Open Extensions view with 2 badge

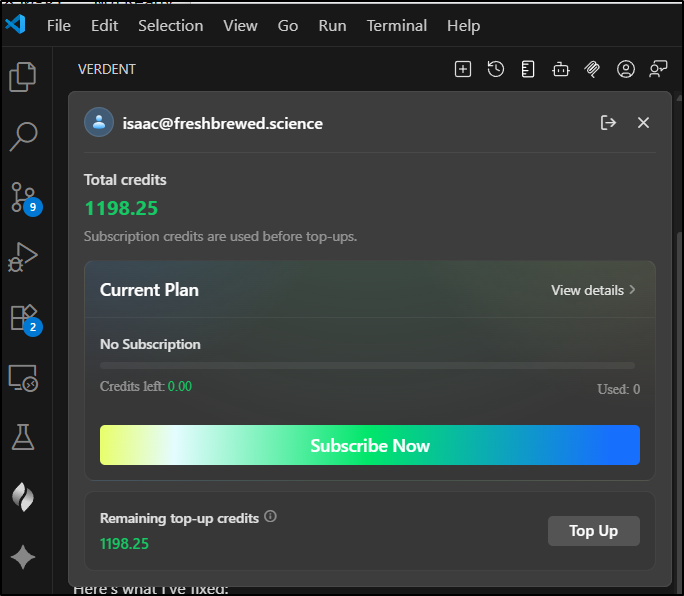click(23, 317)
